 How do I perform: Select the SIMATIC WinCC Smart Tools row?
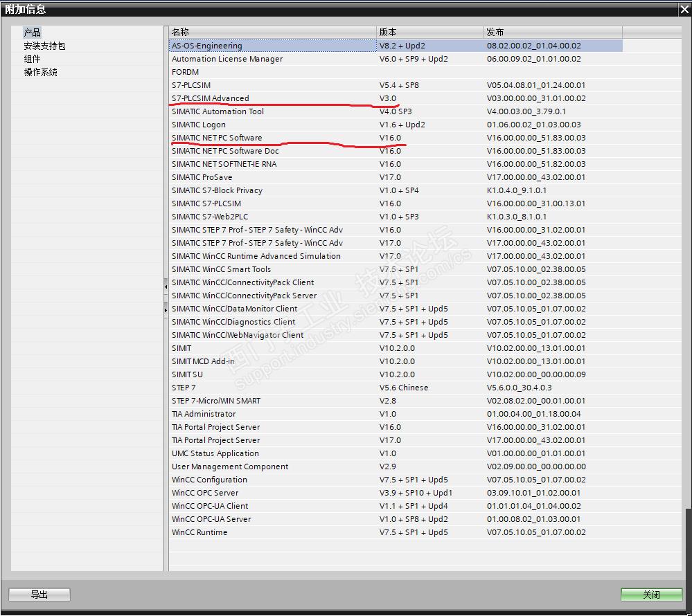[396, 269]
